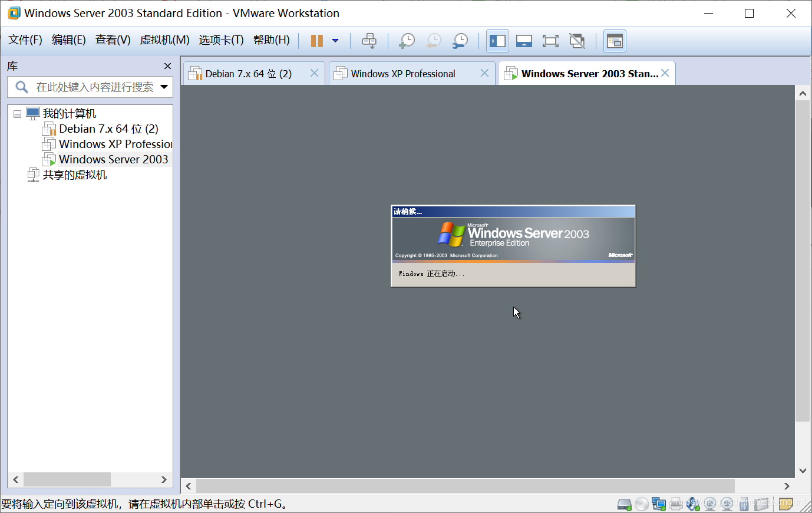Toggle the thumbnail bar view
This screenshot has height=513, width=812.
(x=524, y=41)
